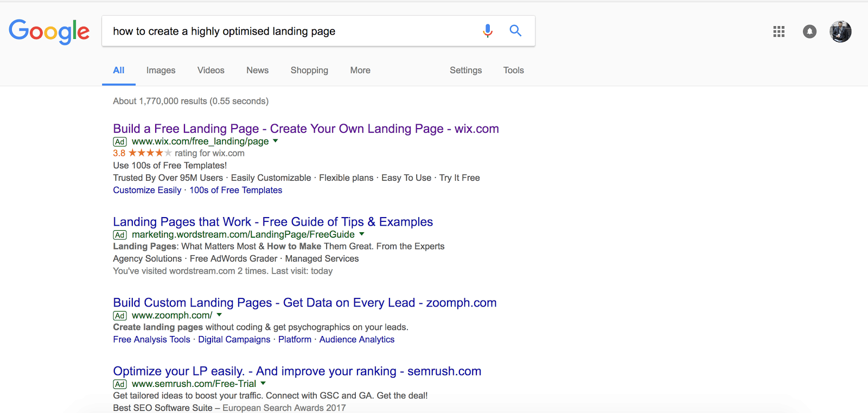This screenshot has width=868, height=413.
Task: Click the 'Free Analysis Tools' sitelink
Action: click(x=151, y=339)
